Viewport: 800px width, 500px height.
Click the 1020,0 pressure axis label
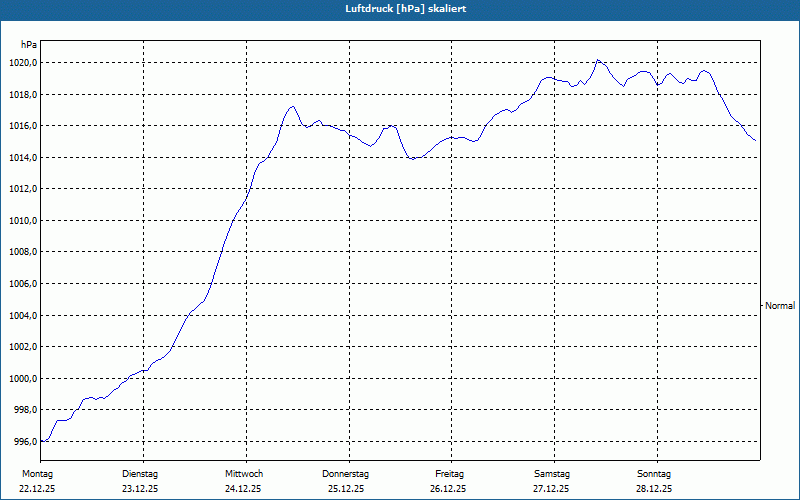22,63
